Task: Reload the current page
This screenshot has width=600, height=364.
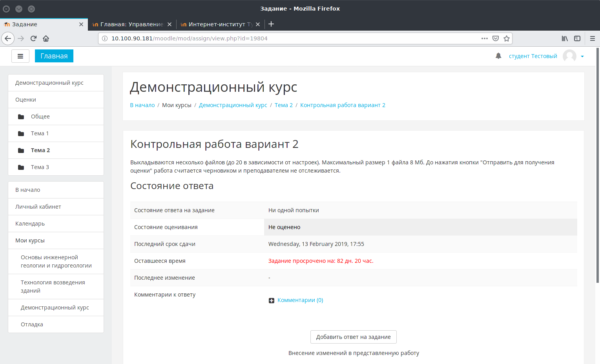Action: (33, 38)
